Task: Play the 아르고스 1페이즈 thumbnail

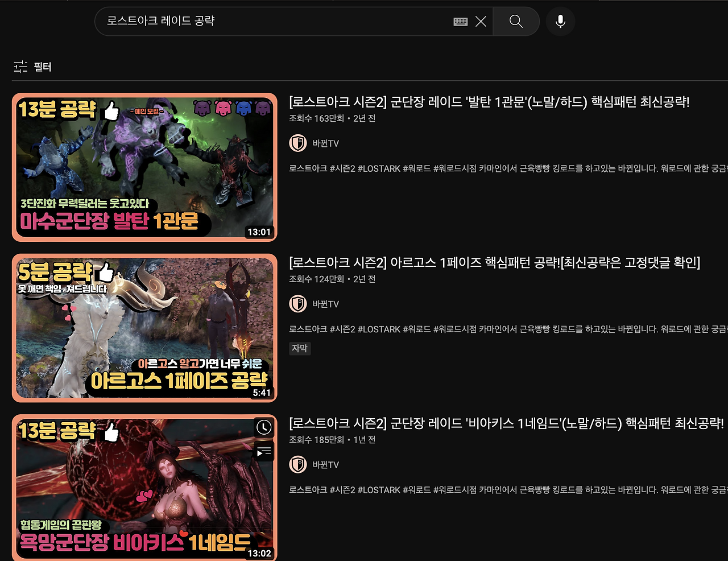Action: (x=144, y=328)
